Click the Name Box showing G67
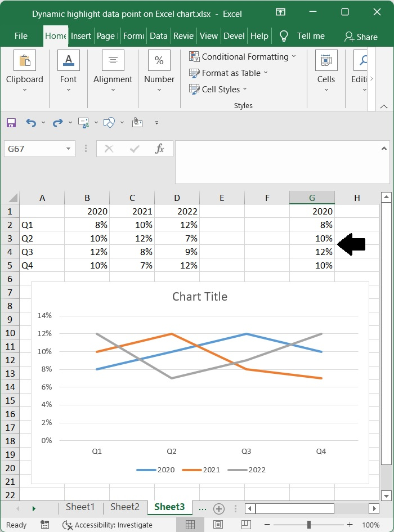394x532 pixels. [35, 149]
